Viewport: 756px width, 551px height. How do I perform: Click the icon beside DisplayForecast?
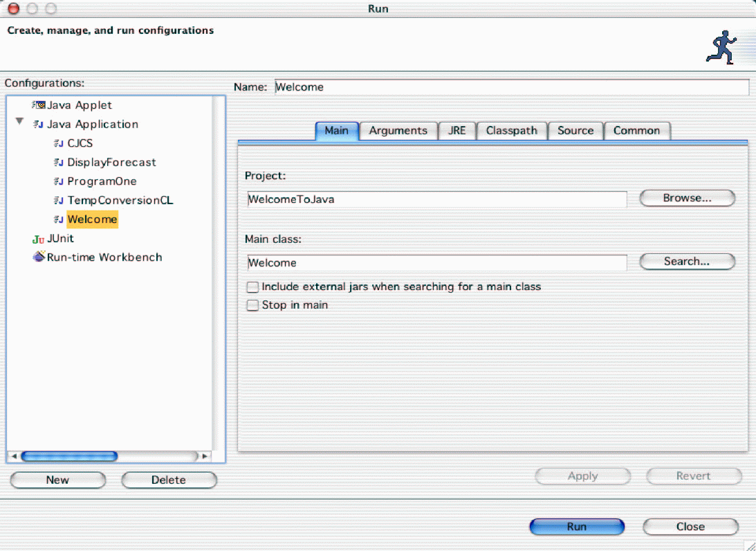click(x=58, y=162)
